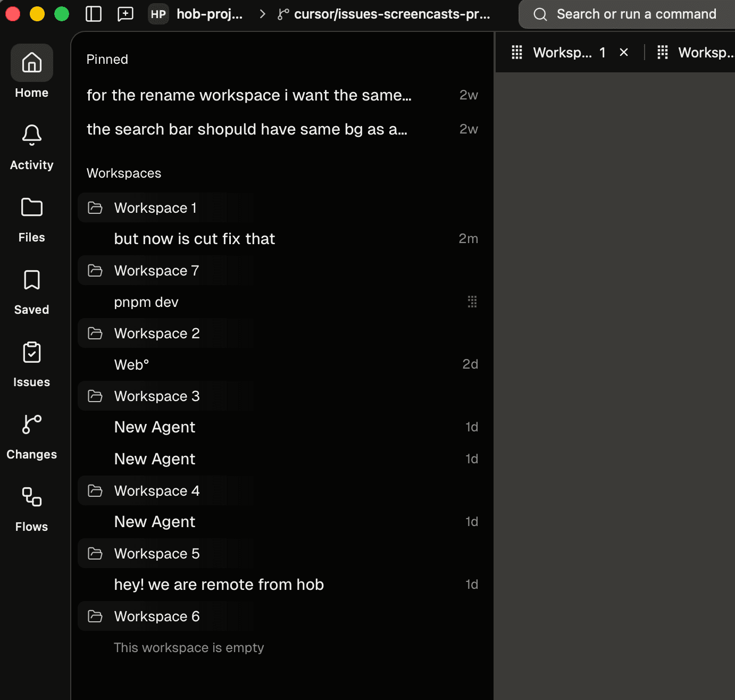735x700 pixels.
Task: Click the folder icon of Workspace 7
Action: [x=95, y=270]
